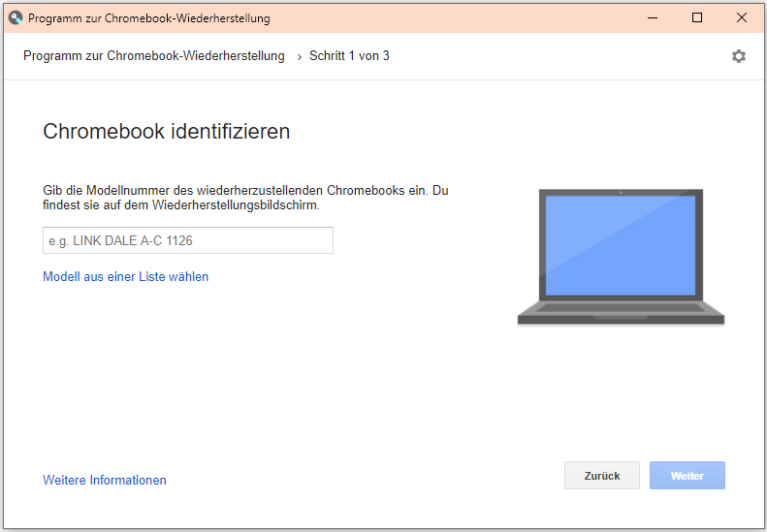Click the 'Gib die Modellnummer' instruction text
Screen dimensions: 767x532
[x=245, y=198]
